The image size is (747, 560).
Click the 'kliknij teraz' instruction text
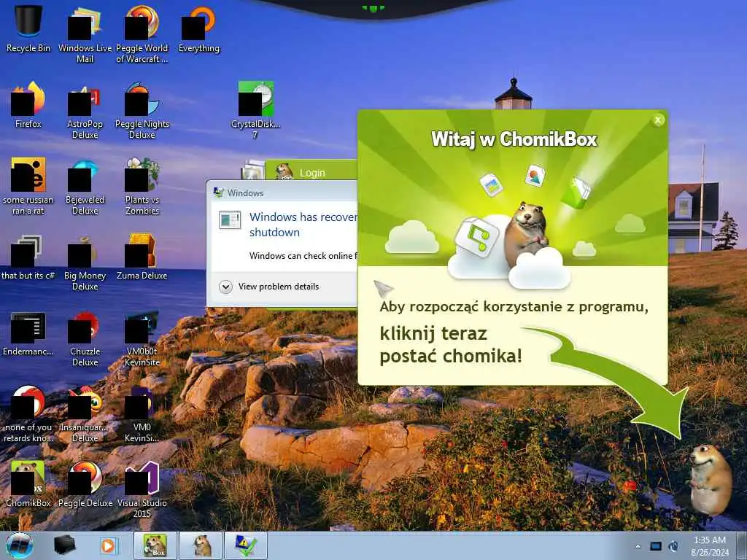433,334
